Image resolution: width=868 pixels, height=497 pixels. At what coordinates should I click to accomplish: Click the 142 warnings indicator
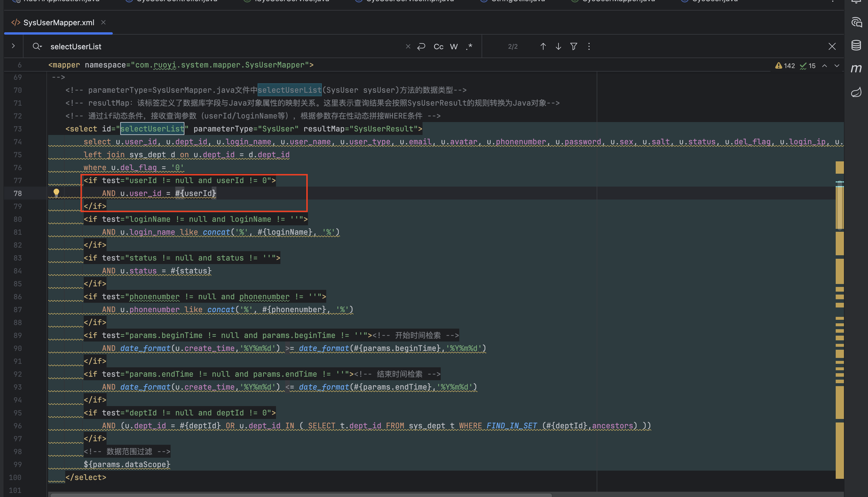[785, 65]
